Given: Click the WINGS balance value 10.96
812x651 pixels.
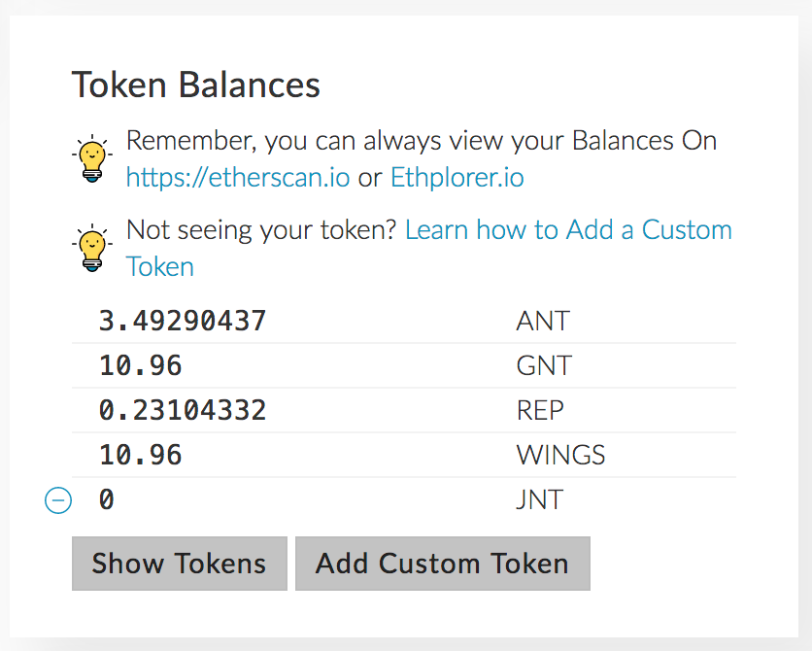Looking at the screenshot, I should (140, 455).
